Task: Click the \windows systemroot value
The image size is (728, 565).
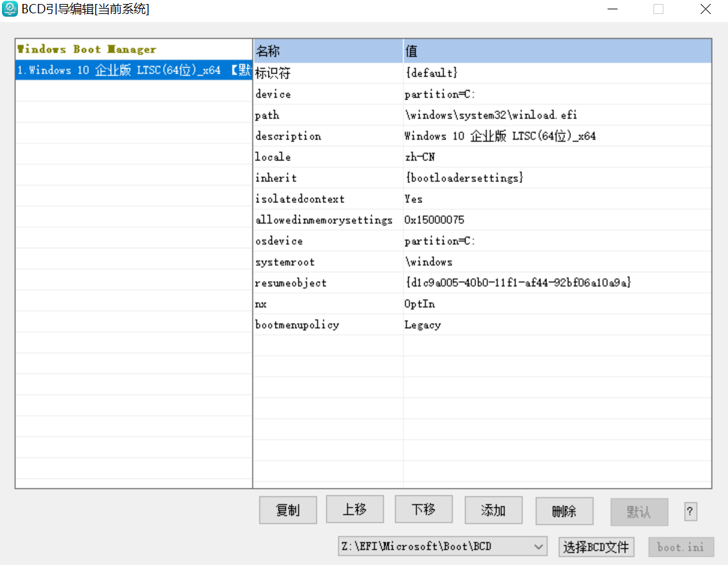Action: click(x=429, y=262)
